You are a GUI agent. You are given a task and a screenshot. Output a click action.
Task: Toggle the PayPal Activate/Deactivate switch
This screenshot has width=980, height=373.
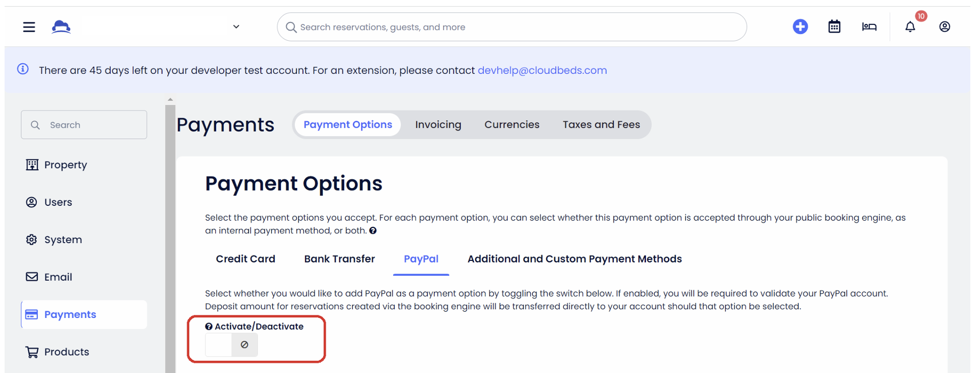pyautogui.click(x=231, y=345)
